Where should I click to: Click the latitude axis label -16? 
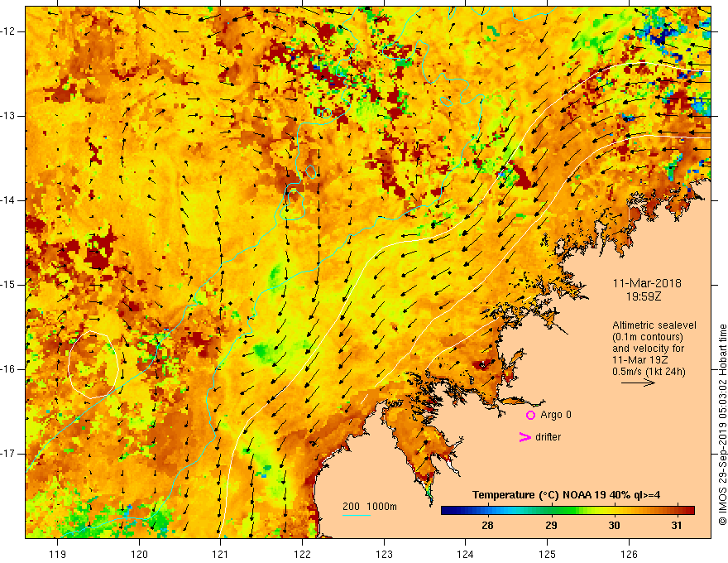click(8, 369)
